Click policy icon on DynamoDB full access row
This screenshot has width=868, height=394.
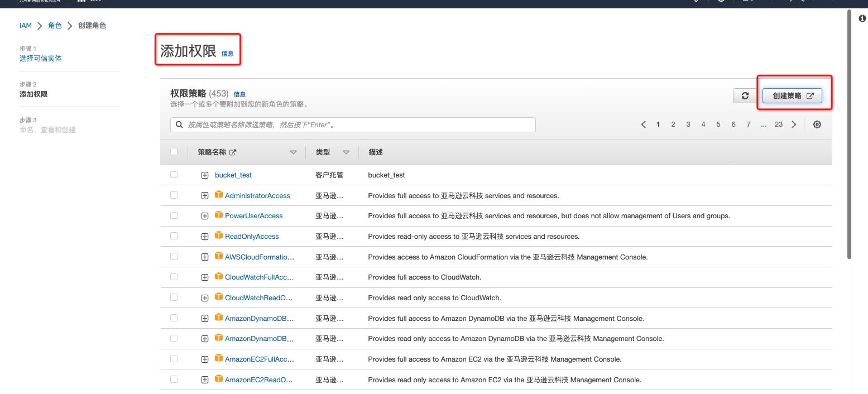pos(219,318)
